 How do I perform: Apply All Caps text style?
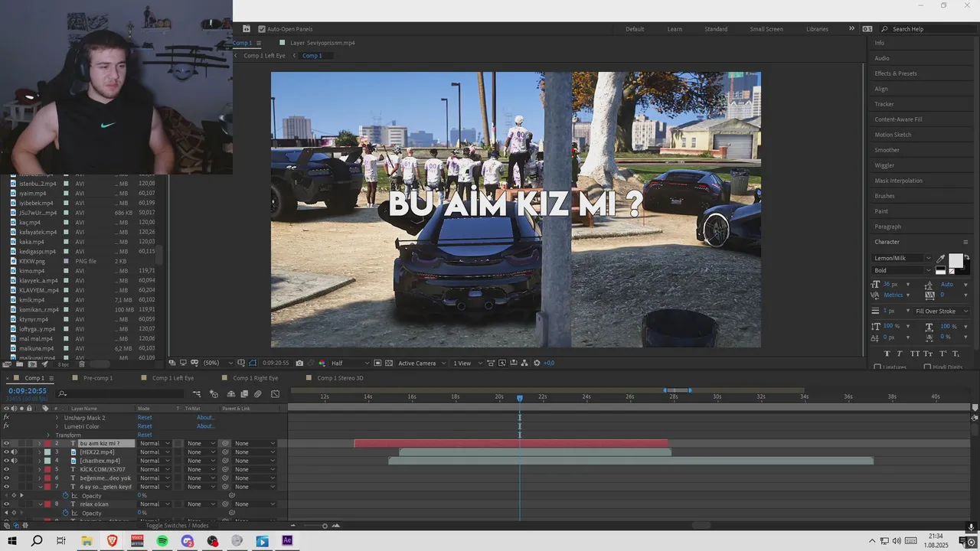click(x=914, y=354)
